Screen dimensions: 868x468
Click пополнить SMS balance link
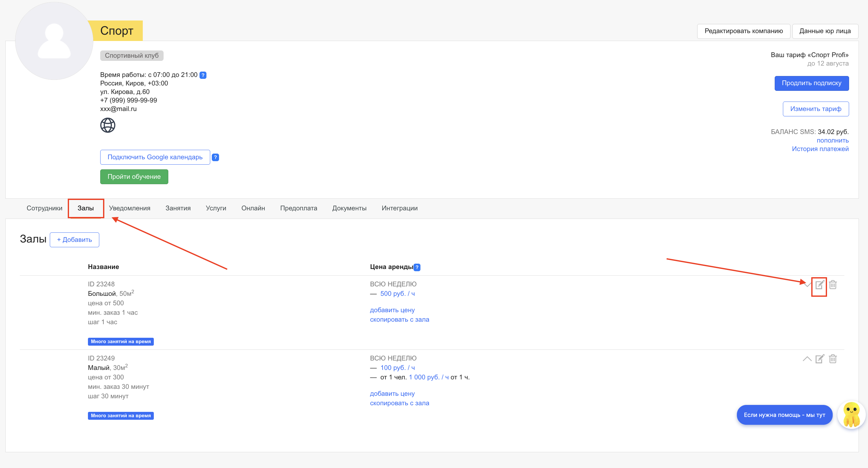[x=832, y=140]
